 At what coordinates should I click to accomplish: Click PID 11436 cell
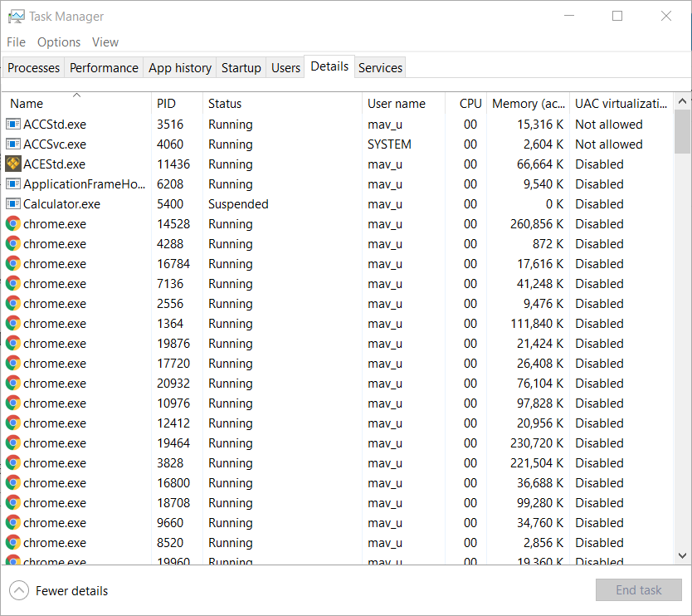point(173,164)
